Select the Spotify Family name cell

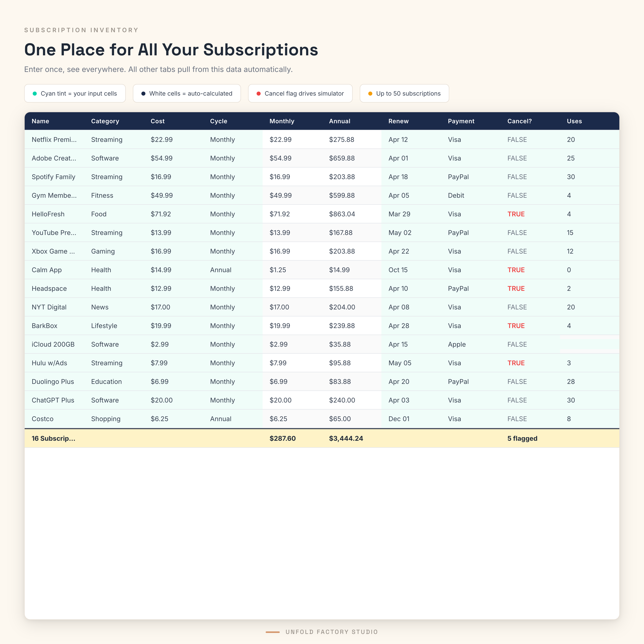53,177
